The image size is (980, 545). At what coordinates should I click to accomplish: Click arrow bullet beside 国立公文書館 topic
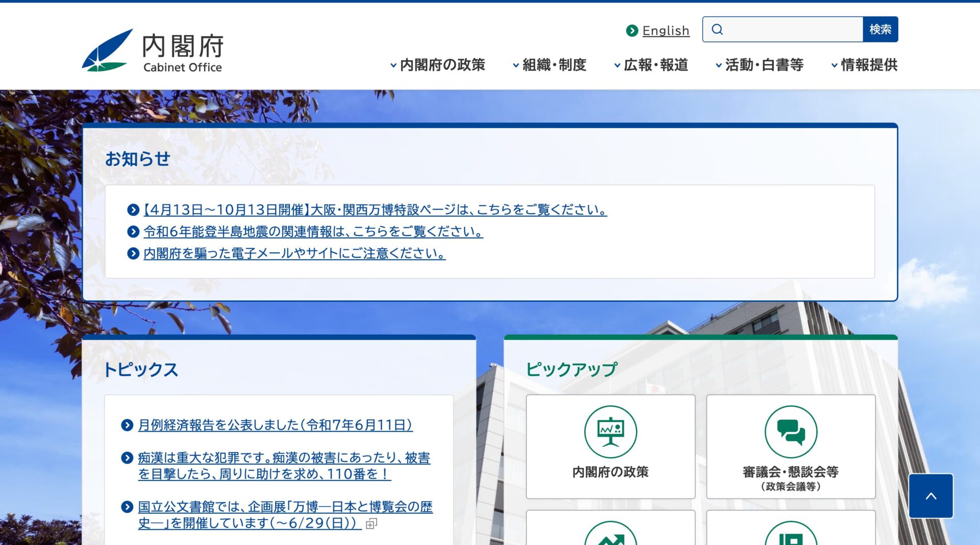click(x=127, y=507)
